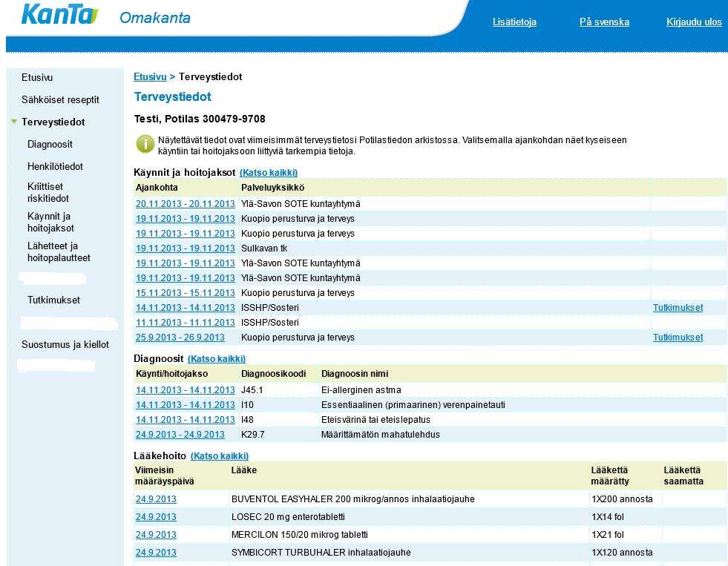Open Suostumus ja kiellot in the sidebar

(x=65, y=345)
